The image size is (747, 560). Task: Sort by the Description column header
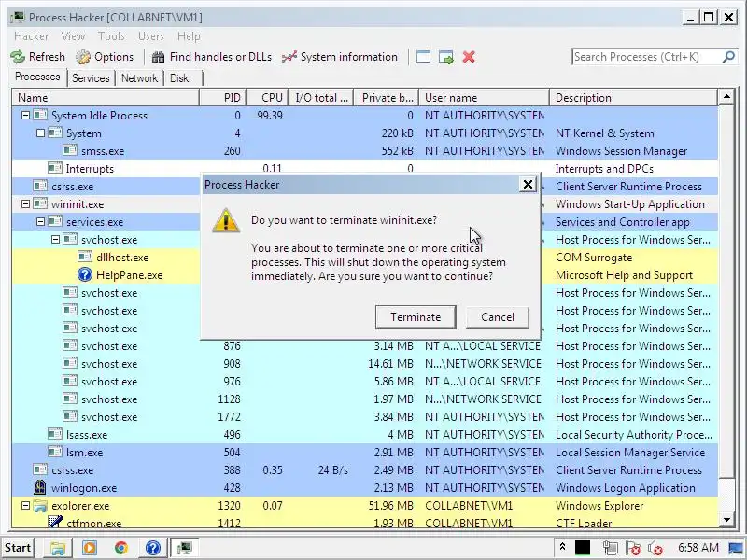(x=633, y=98)
